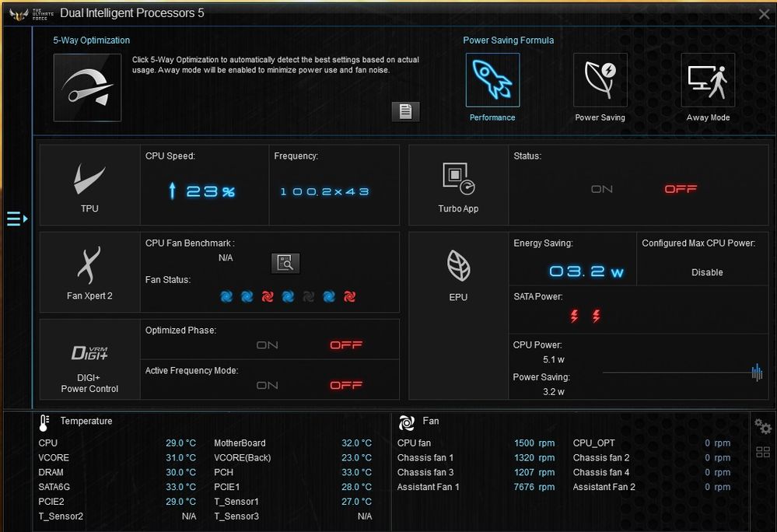Set Turbo App status to OFF
The image size is (777, 532).
pos(681,189)
